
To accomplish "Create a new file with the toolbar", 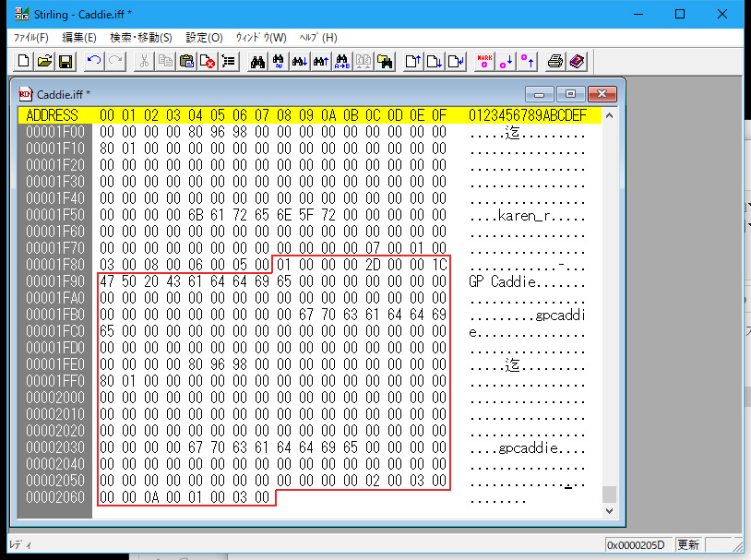I will 23,61.
